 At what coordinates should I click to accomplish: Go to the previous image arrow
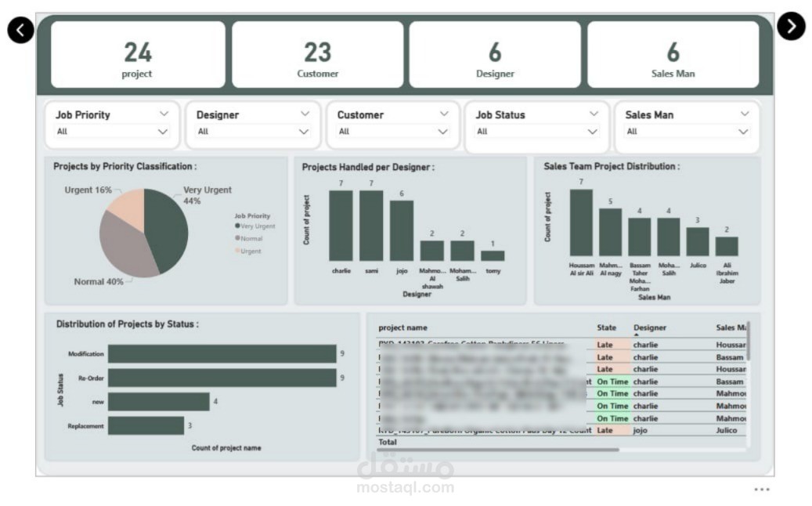pos(20,30)
